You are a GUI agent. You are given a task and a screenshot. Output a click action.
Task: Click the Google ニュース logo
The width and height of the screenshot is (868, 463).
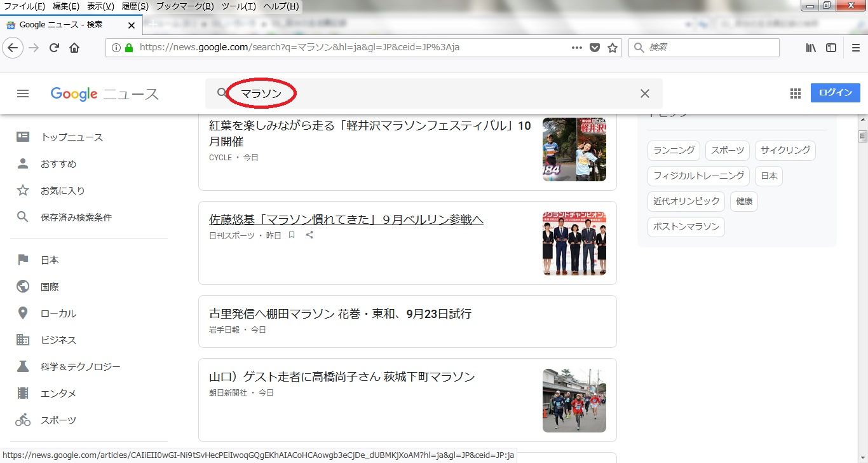click(105, 94)
